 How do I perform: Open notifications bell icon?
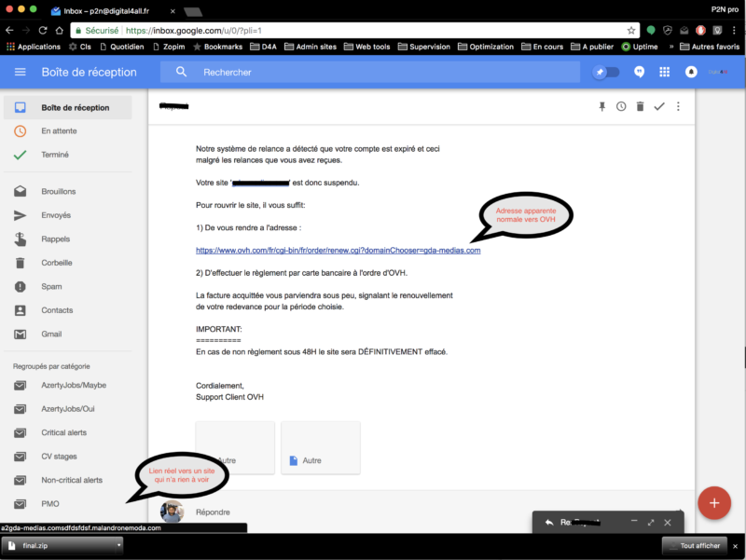691,73
